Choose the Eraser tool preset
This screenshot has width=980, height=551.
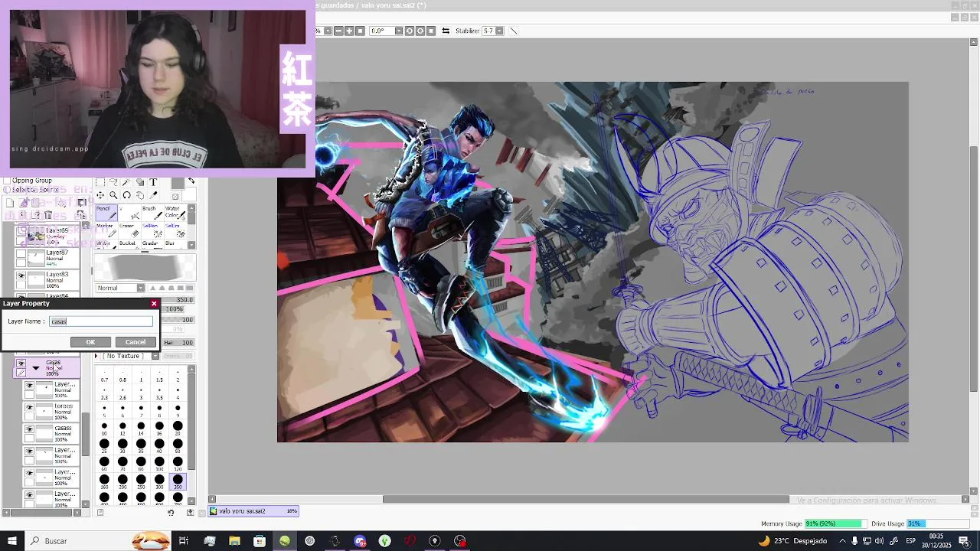[x=129, y=230]
